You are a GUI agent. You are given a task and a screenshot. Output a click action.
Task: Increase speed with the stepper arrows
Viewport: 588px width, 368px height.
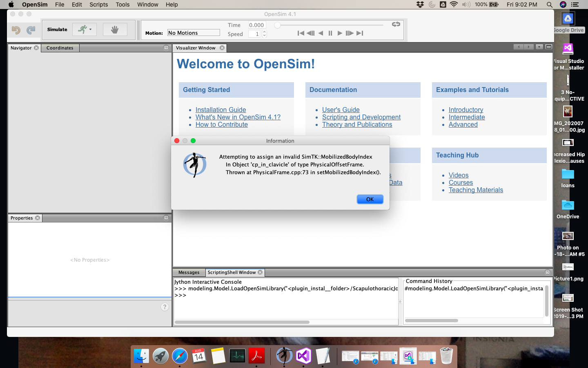(x=264, y=32)
